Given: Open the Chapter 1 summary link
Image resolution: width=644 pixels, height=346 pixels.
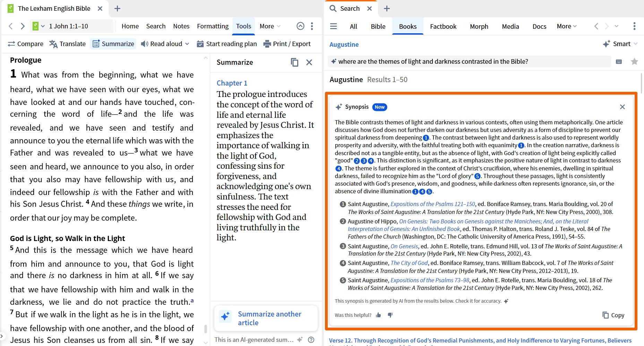Looking at the screenshot, I should (x=232, y=83).
